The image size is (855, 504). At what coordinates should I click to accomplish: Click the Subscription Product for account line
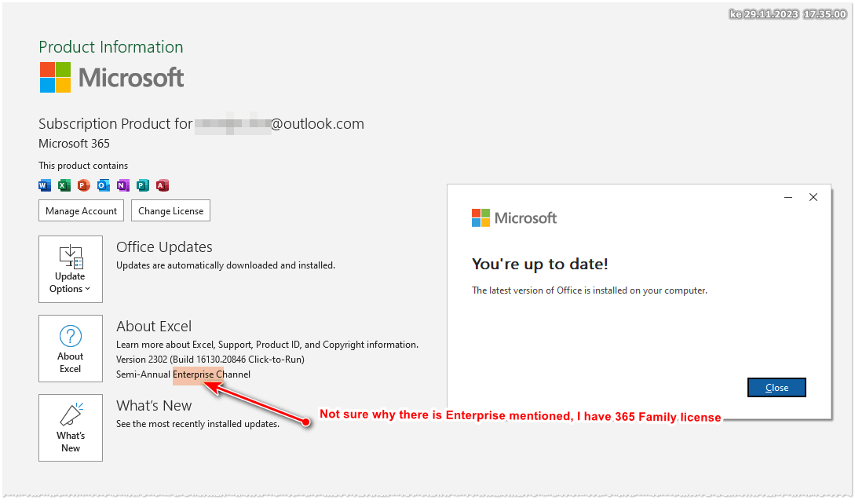coord(201,124)
